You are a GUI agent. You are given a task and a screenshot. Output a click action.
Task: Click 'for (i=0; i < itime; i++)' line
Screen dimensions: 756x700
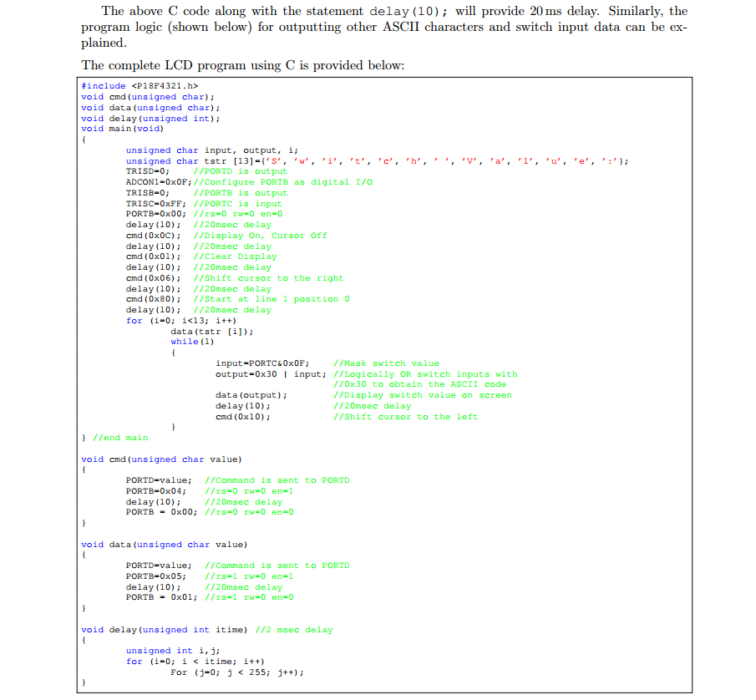(195, 662)
